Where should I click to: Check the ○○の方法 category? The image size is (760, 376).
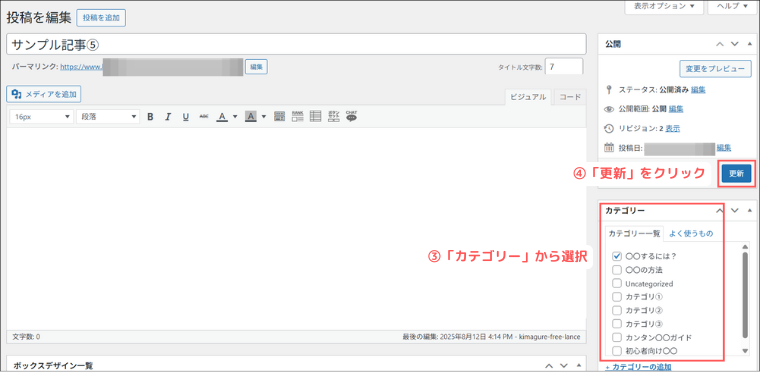click(617, 270)
